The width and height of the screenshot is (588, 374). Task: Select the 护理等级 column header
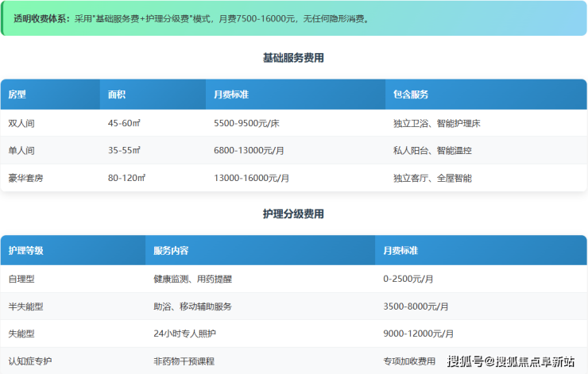click(x=26, y=250)
